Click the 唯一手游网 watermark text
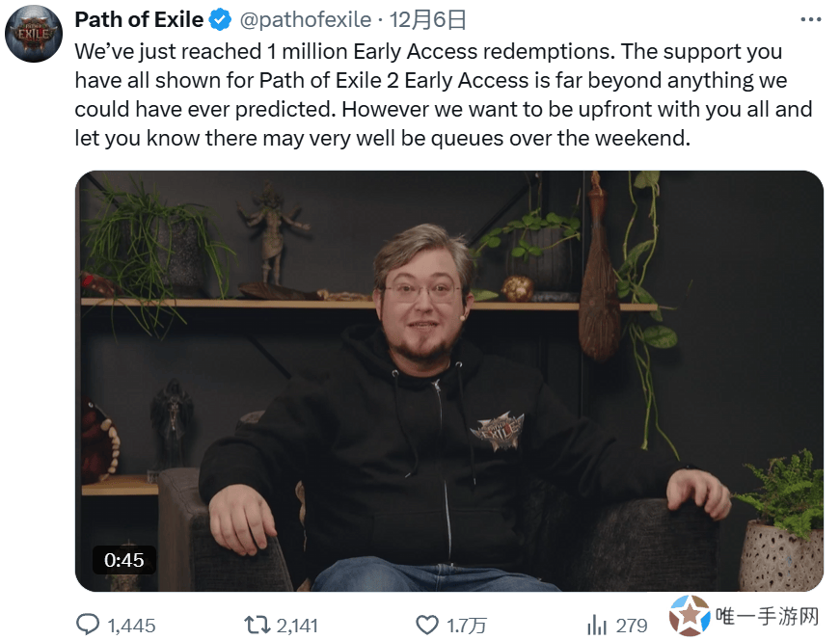This screenshot has height=640, width=840. pyautogui.click(x=767, y=617)
